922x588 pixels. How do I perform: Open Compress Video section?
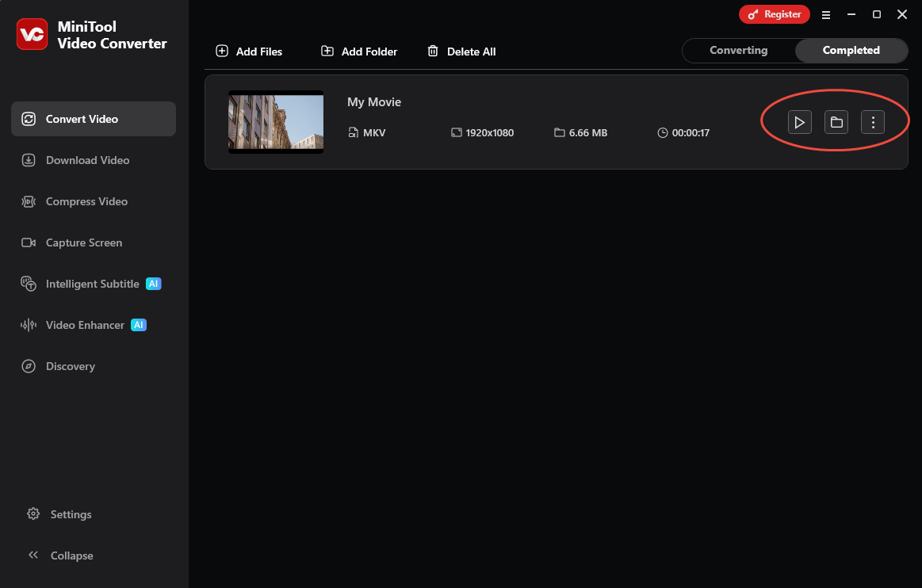tap(94, 201)
